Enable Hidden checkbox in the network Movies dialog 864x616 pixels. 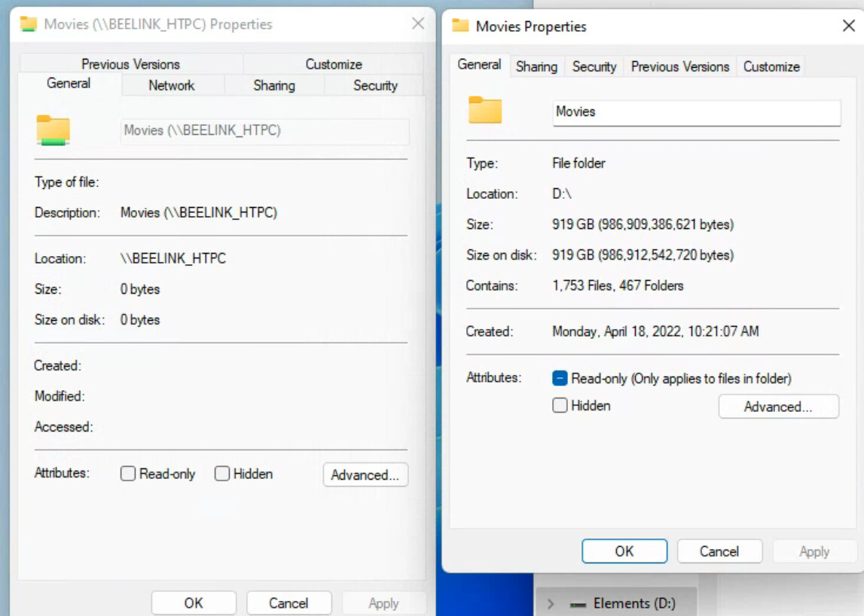(222, 474)
